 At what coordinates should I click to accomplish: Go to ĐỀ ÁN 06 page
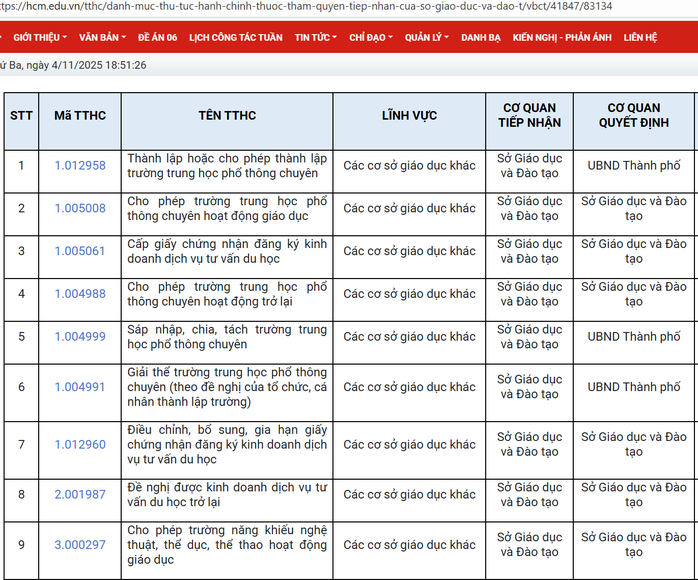157,37
